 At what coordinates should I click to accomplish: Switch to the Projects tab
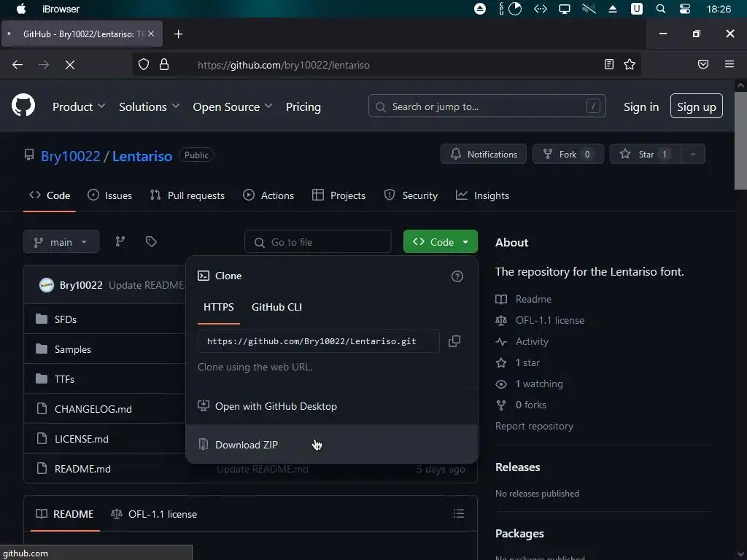pos(338,195)
